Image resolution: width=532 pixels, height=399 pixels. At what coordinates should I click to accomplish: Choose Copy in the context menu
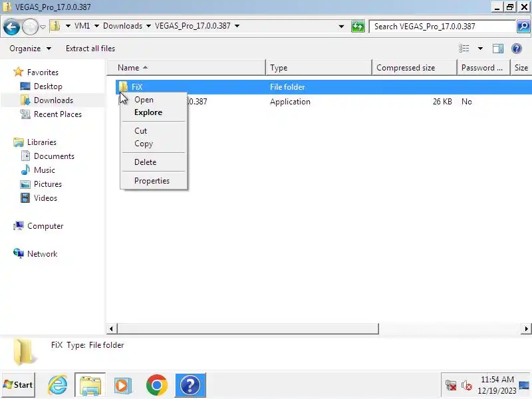[154, 144]
